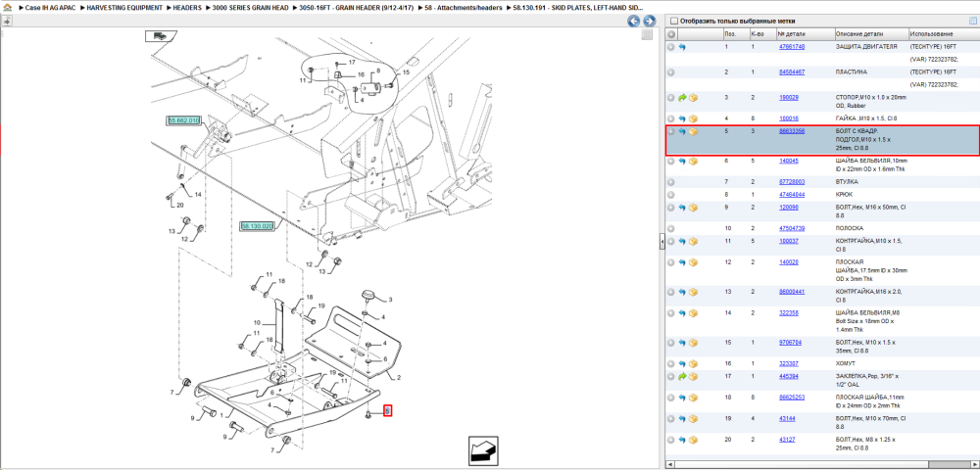
Task: Select callout 10 in the diagram
Action: pyautogui.click(x=256, y=323)
